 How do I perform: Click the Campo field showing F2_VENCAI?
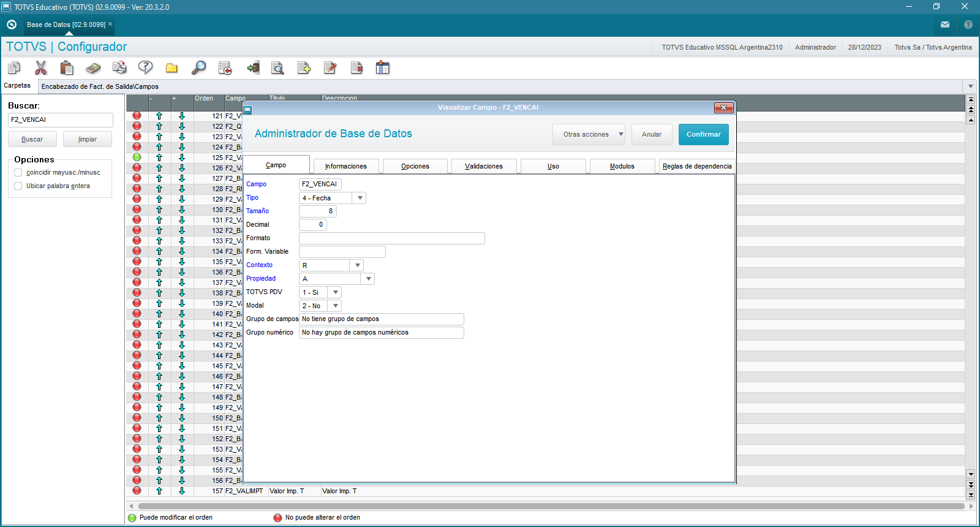pos(320,184)
